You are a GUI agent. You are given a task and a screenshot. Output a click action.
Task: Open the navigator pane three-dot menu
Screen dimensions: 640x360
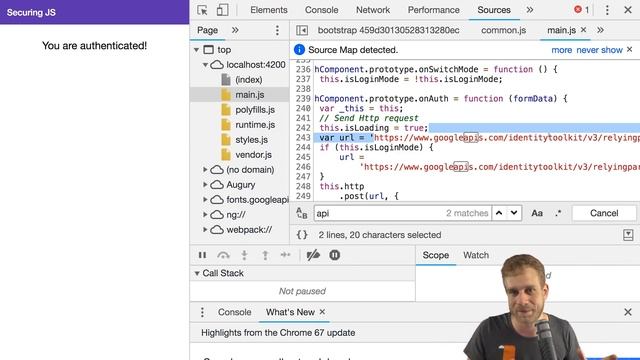pos(277,30)
